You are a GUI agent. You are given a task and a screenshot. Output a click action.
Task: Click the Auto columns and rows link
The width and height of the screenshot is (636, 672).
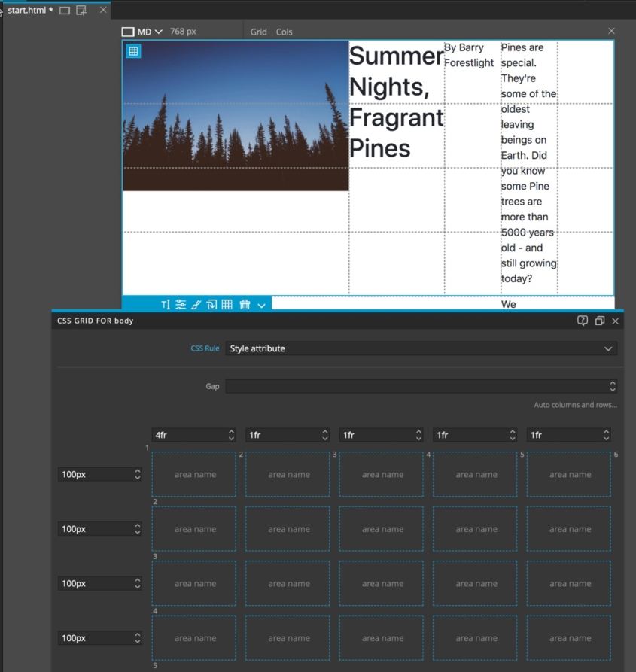pos(575,404)
